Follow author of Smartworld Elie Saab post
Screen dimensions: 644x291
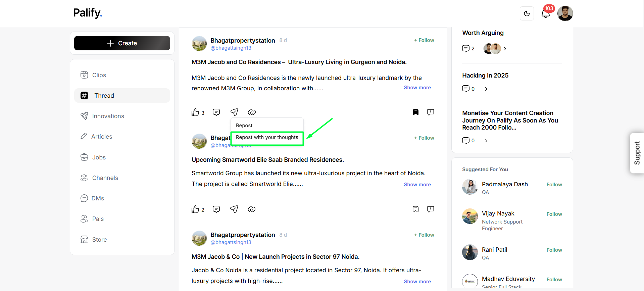(x=424, y=138)
